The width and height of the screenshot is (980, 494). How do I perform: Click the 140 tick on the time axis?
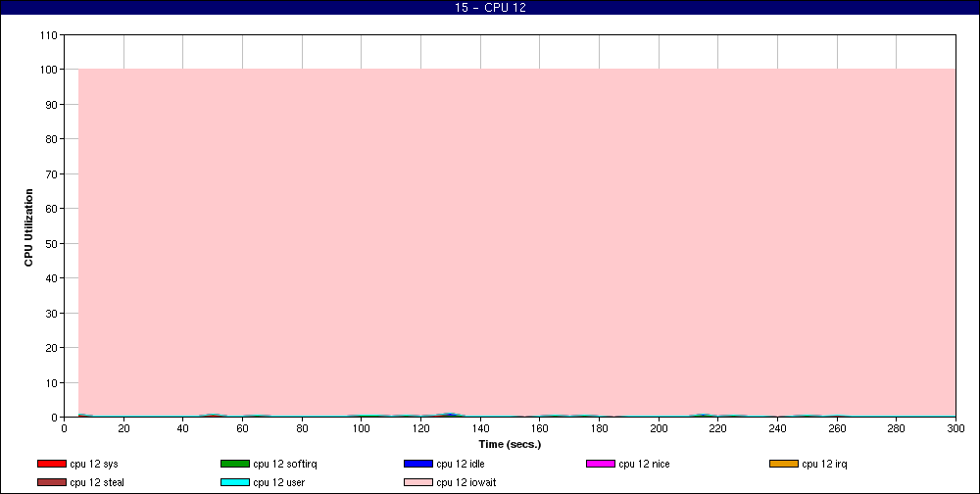[480, 429]
